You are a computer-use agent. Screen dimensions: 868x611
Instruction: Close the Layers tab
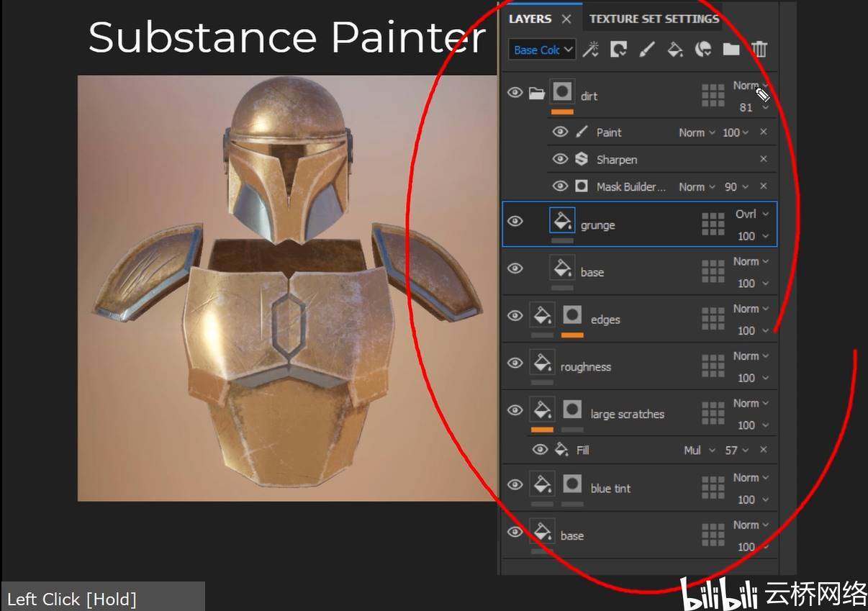tap(566, 19)
